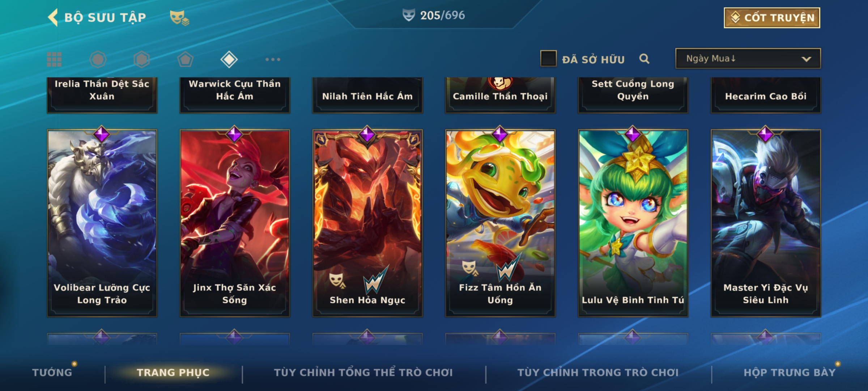Screen dimensions: 868x391
Task: Filter by the hexagon rarity icon
Action: click(141, 59)
